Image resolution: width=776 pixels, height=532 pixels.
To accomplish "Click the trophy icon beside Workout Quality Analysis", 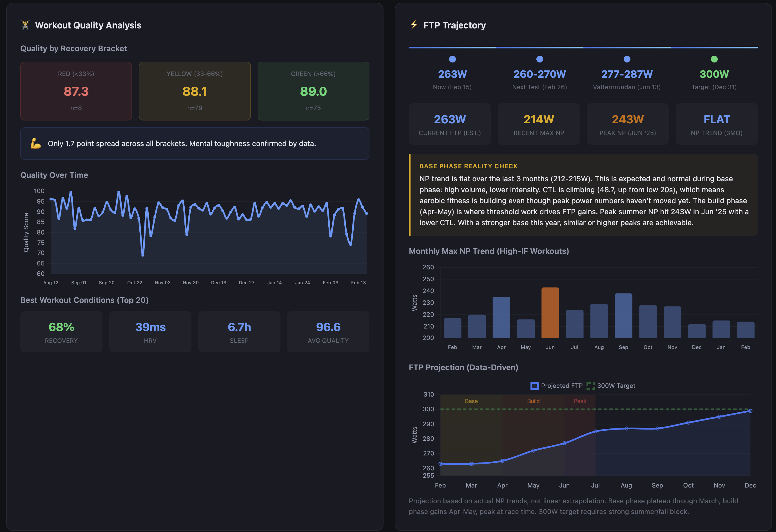I will (24, 25).
